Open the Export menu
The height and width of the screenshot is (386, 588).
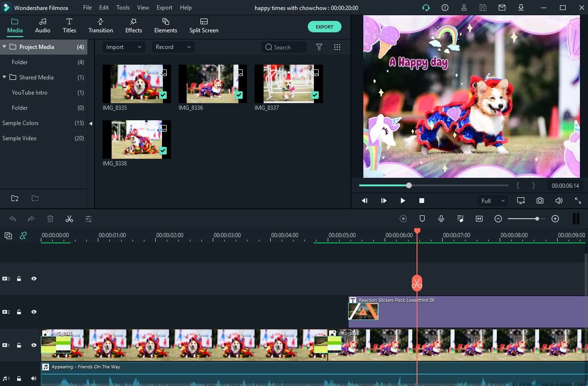[x=164, y=8]
